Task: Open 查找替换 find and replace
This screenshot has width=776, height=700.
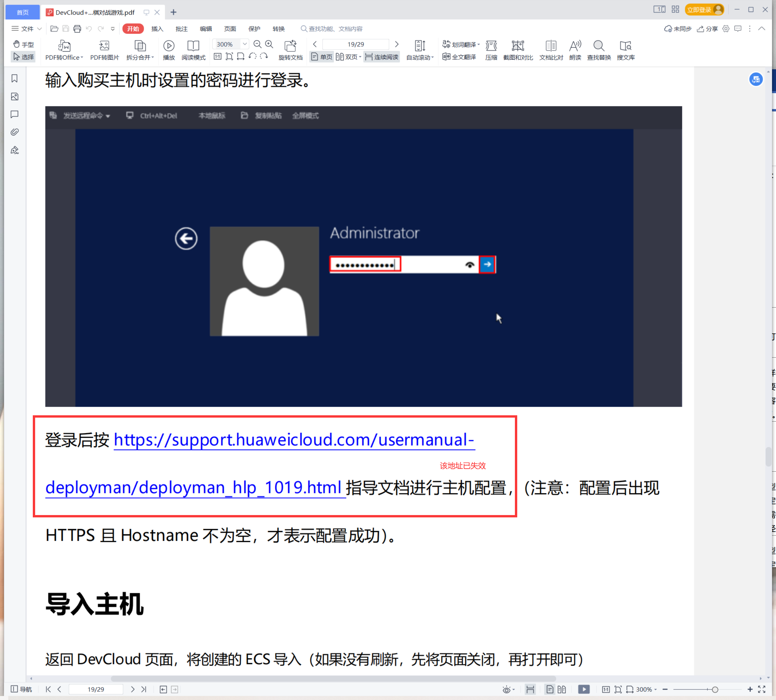Action: point(598,50)
